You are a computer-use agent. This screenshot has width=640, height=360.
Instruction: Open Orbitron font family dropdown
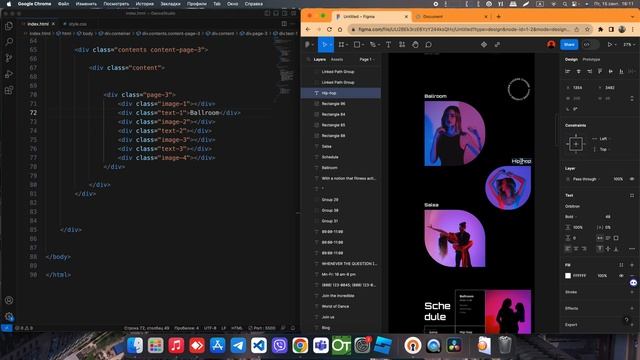pyautogui.click(x=573, y=206)
